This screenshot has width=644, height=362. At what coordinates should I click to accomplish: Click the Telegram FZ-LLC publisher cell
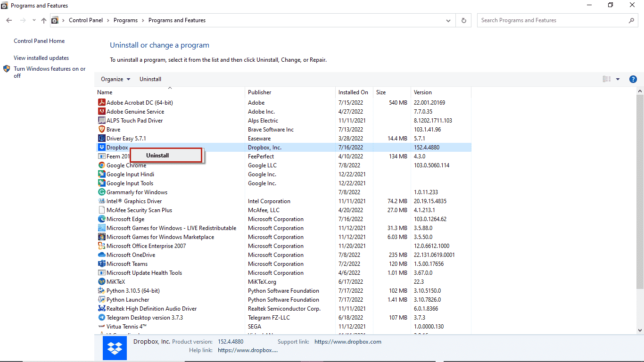[x=270, y=317]
